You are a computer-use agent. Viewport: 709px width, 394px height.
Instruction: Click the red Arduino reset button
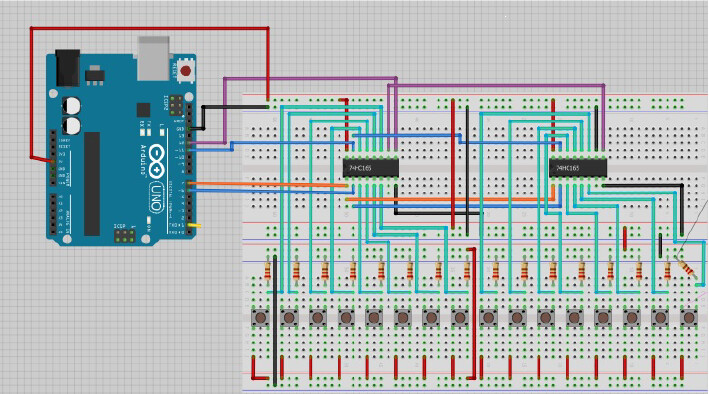point(185,71)
